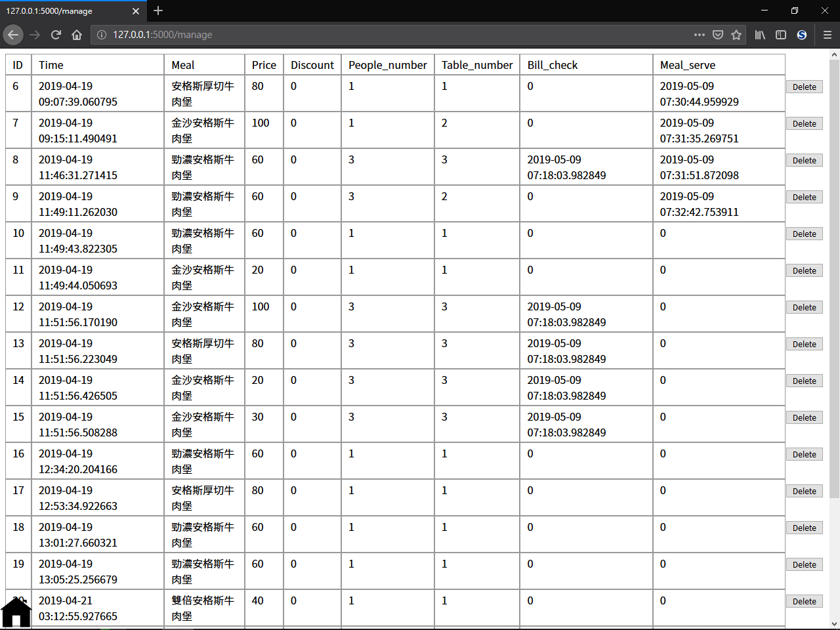Screen dimensions: 840x630
Task: Delete the order with ID 19
Action: (x=805, y=564)
